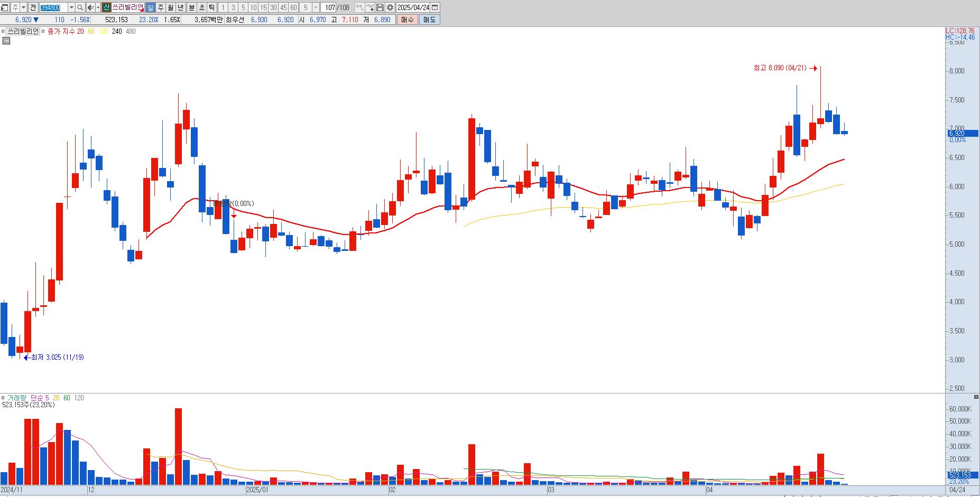Viewport: 980px width, 497px height.
Task: Click the save floppy disk icon
Action: [x=380, y=7]
